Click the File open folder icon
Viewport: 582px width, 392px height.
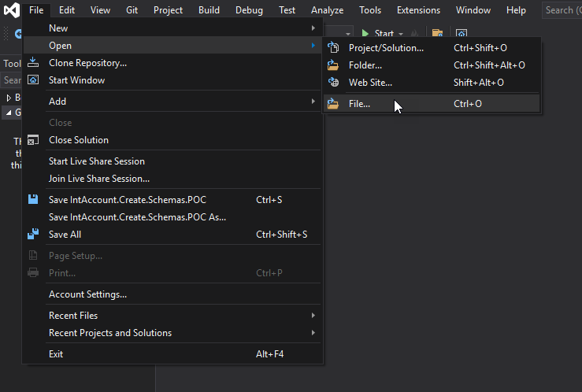click(333, 103)
